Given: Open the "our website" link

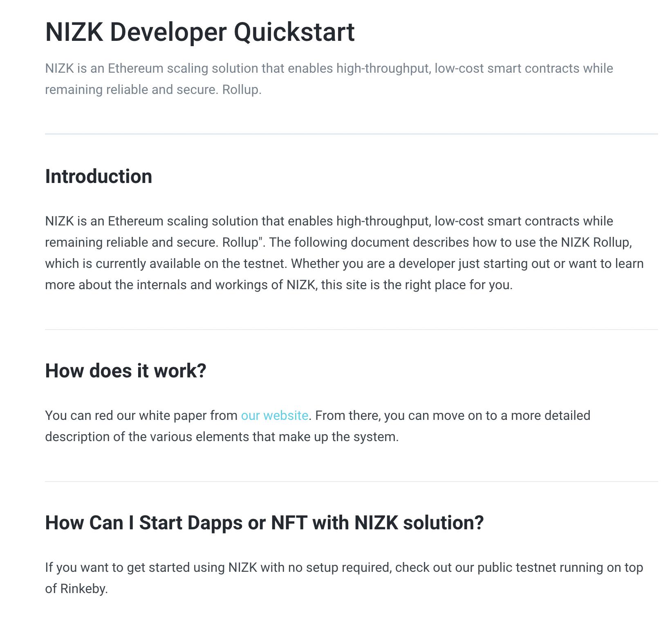Looking at the screenshot, I should click(274, 415).
